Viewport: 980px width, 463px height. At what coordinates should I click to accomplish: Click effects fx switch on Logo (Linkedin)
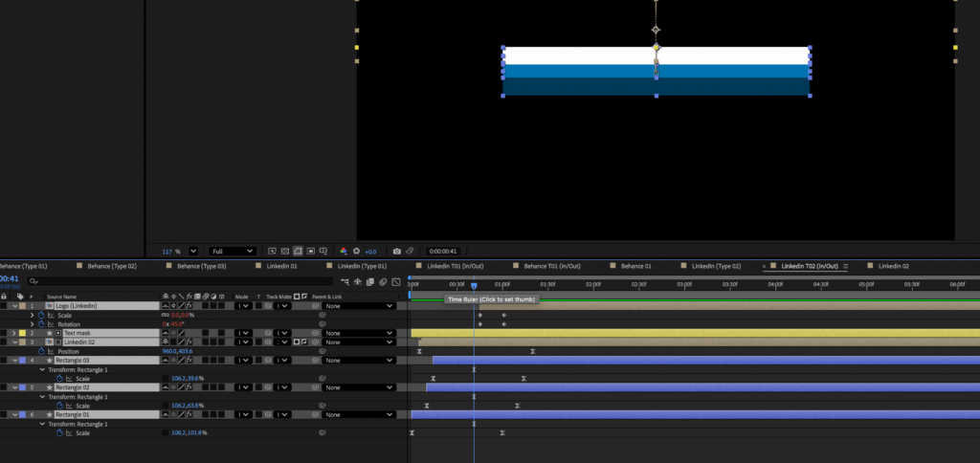[189, 305]
